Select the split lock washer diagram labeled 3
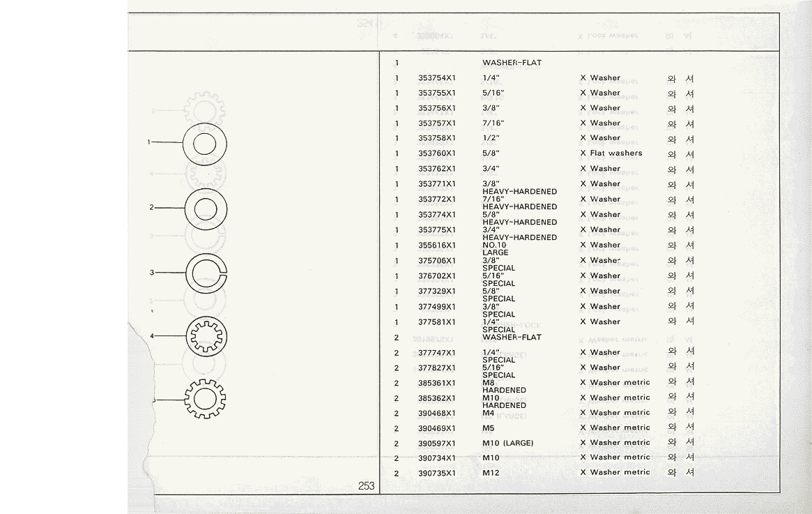The image size is (812, 514). (x=206, y=273)
